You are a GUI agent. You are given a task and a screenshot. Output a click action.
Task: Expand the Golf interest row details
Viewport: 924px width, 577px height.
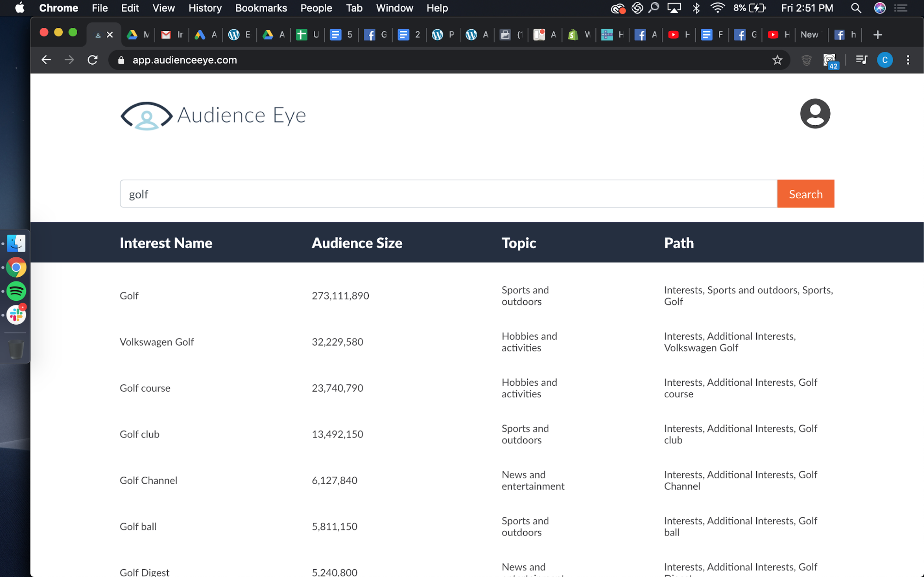pyautogui.click(x=129, y=296)
